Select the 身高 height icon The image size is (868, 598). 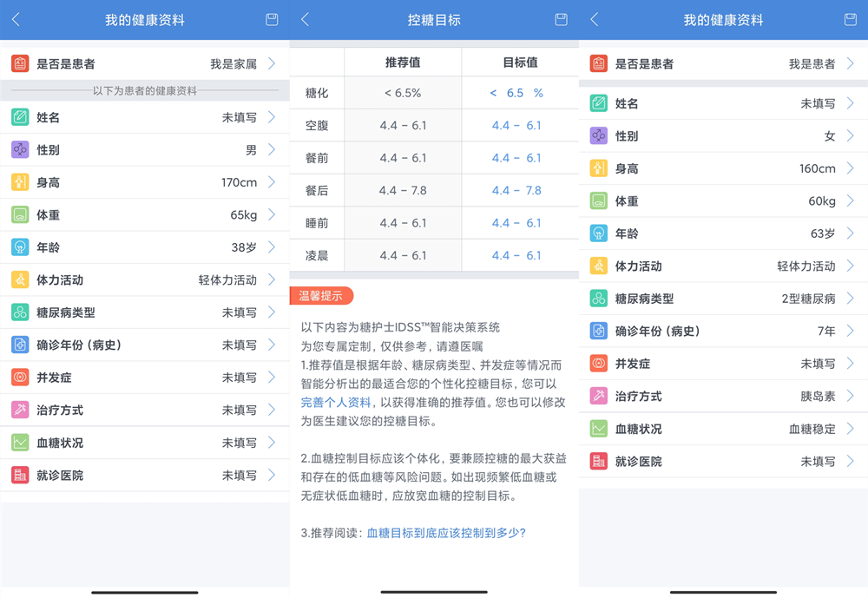point(19,181)
